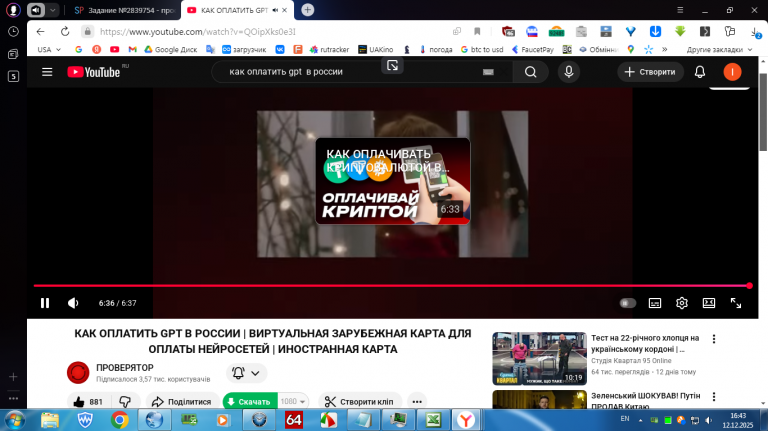Open a new browser tab
768x431 pixels.
[x=308, y=10]
